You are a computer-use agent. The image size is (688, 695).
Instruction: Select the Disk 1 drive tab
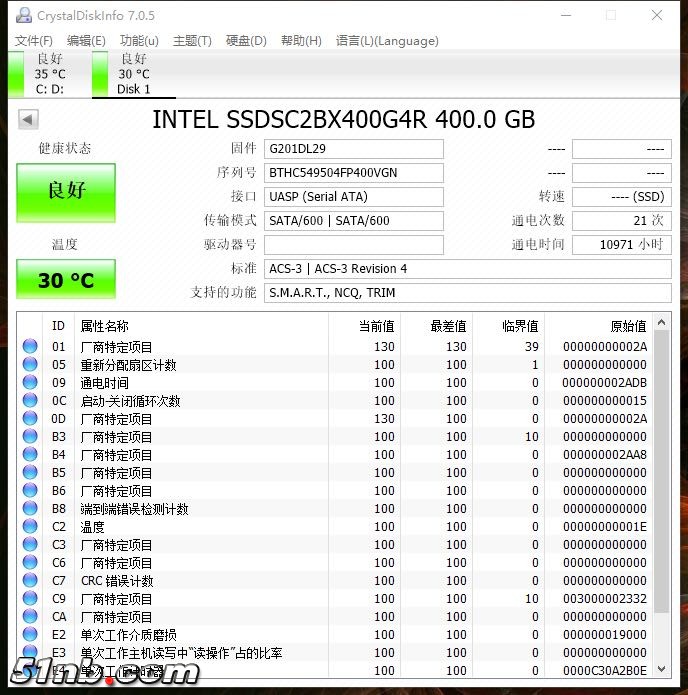[133, 74]
